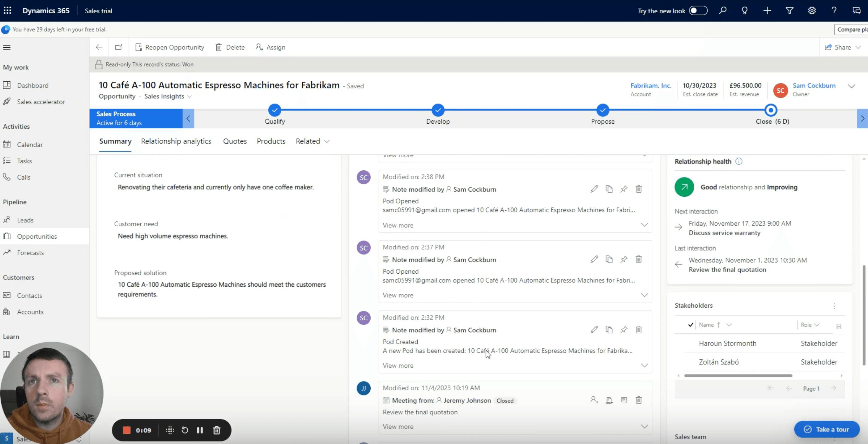Image resolution: width=868 pixels, height=444 pixels.
Task: Switch to the Quotes tab
Action: [x=235, y=141]
